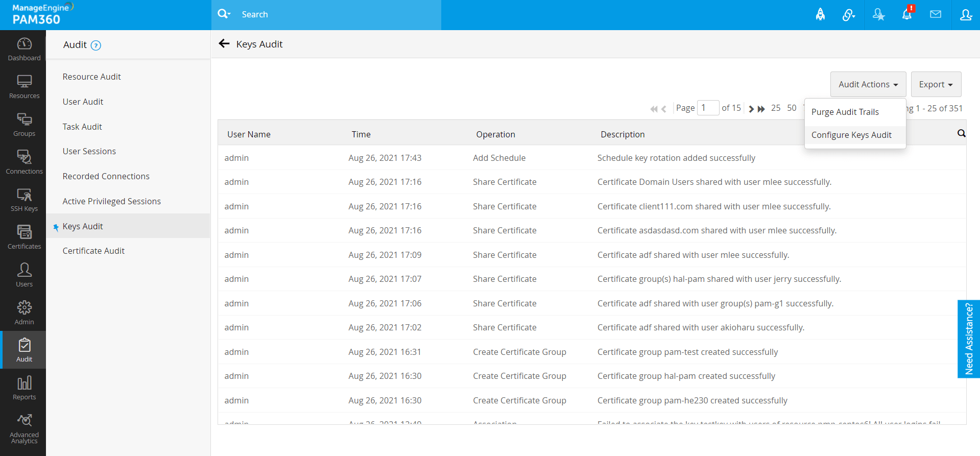
Task: Open the Connections sidebar item
Action: point(24,162)
